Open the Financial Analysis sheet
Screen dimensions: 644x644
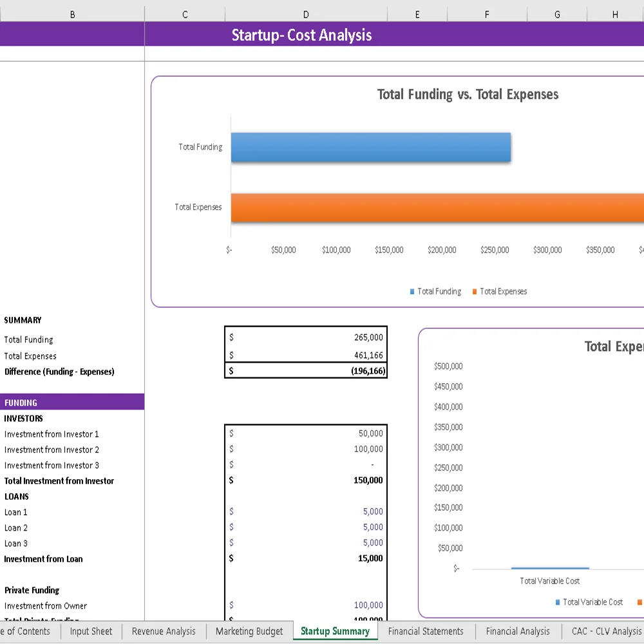click(517, 632)
